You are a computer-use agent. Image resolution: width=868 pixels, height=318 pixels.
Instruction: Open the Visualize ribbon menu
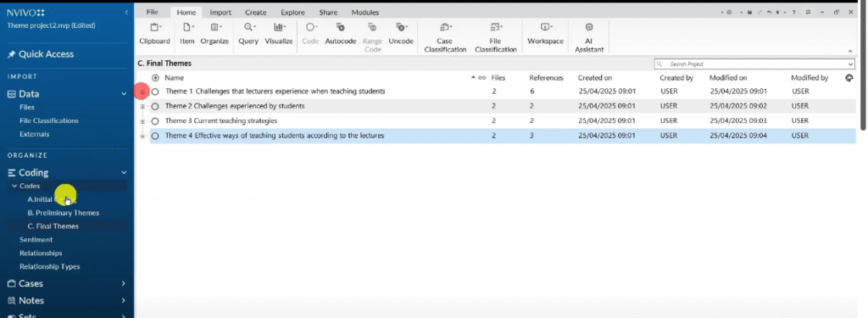tap(278, 33)
